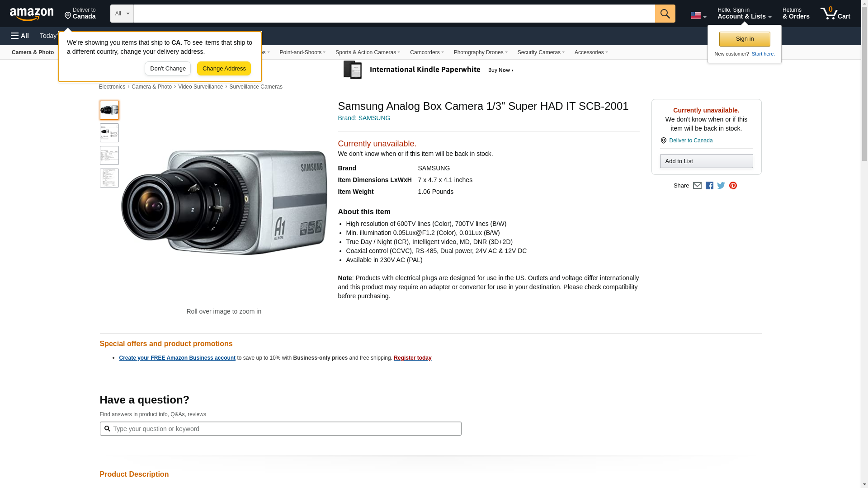Open the Brand: SAMSUNG link

364,118
